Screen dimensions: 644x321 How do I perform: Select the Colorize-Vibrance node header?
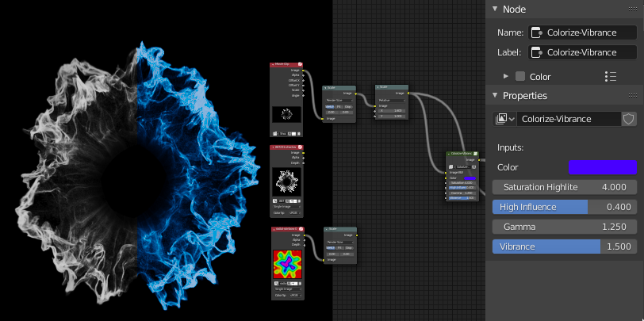(x=458, y=153)
